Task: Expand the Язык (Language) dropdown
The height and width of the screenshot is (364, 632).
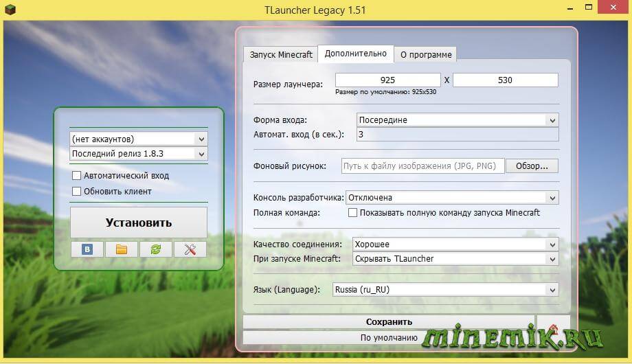Action: [445, 289]
